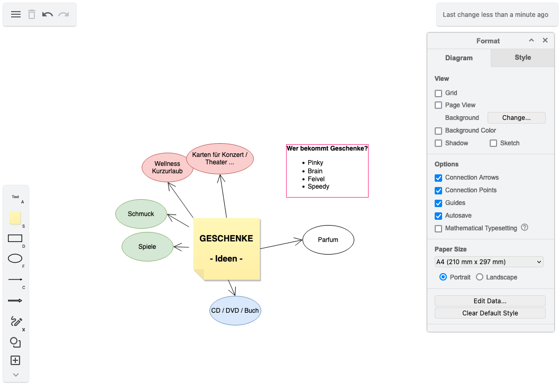
Task: Select the Ellipse shape tool
Action: coord(15,258)
